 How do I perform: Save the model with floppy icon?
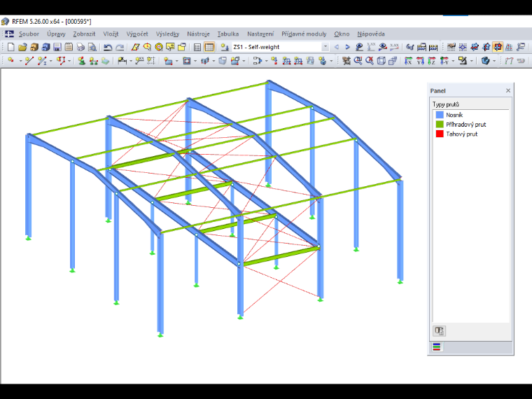point(57,47)
